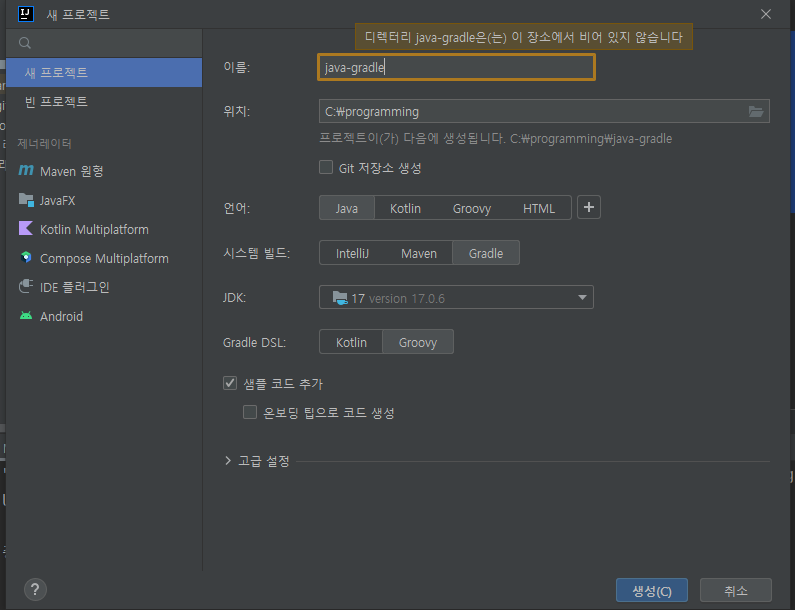Image resolution: width=795 pixels, height=610 pixels.
Task: Click the search magnifier icon in sidebar
Action: pyautogui.click(x=25, y=43)
